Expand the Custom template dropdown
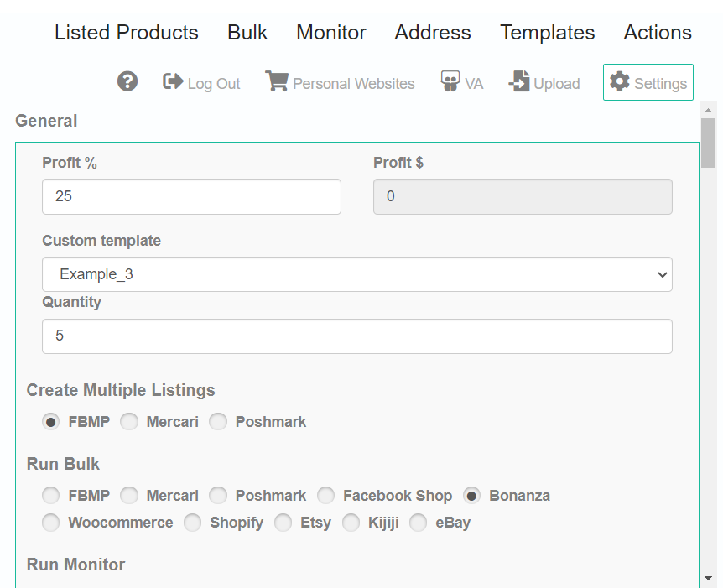 coord(357,274)
